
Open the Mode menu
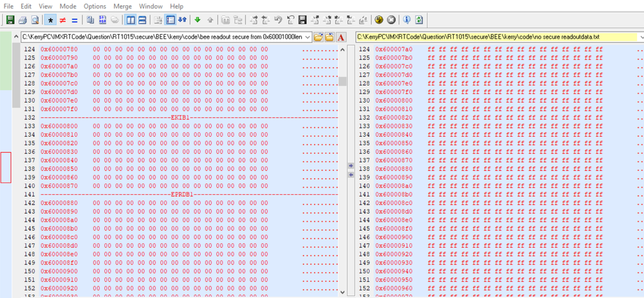pyautogui.click(x=68, y=6)
